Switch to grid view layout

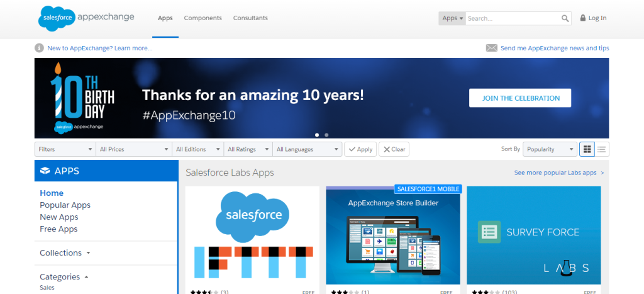point(587,149)
